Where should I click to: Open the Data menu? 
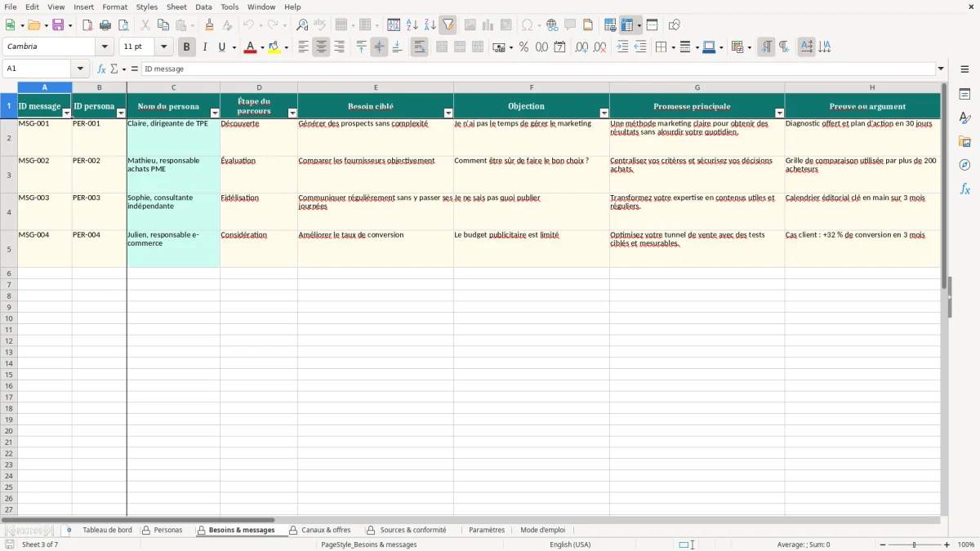pos(203,7)
